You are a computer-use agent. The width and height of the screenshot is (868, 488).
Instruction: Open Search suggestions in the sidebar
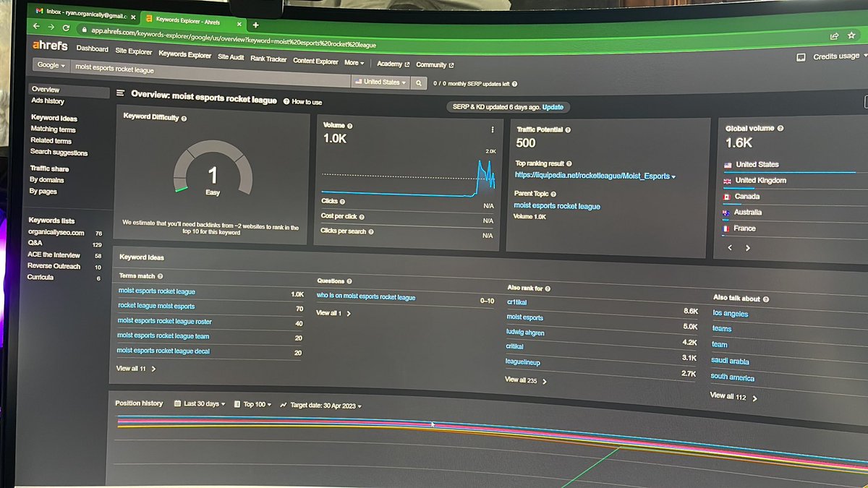click(59, 153)
